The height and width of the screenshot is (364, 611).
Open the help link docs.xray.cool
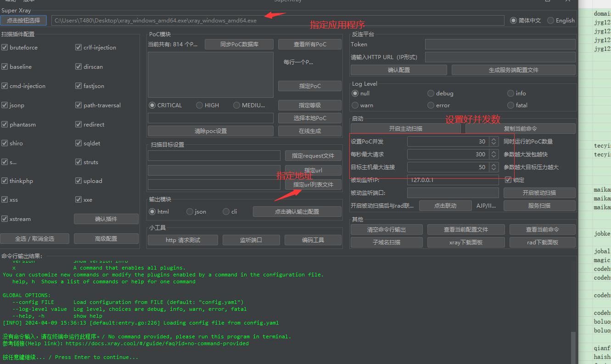[157, 343]
